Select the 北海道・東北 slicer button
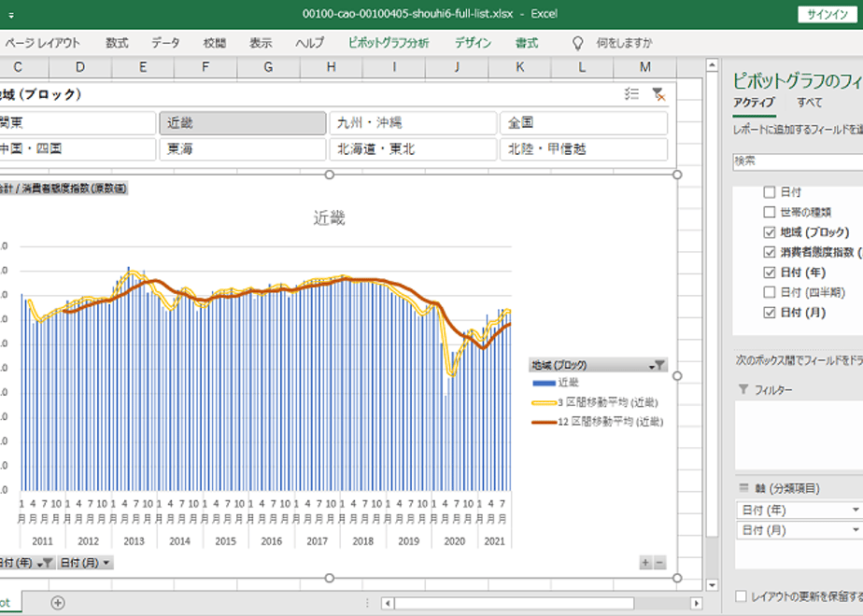The width and height of the screenshot is (863, 616). click(x=413, y=149)
